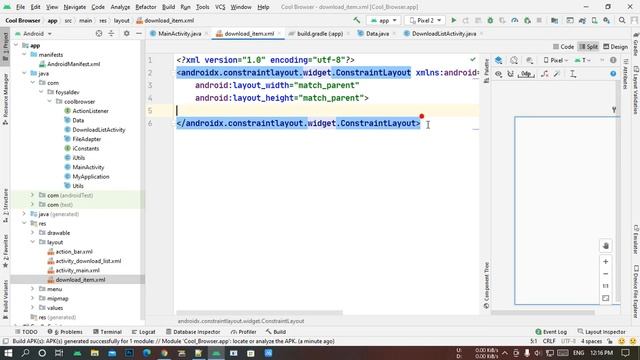Toggle autoconnect magnet icon in design toolbar
The image size is (640, 360).
(x=511, y=74)
